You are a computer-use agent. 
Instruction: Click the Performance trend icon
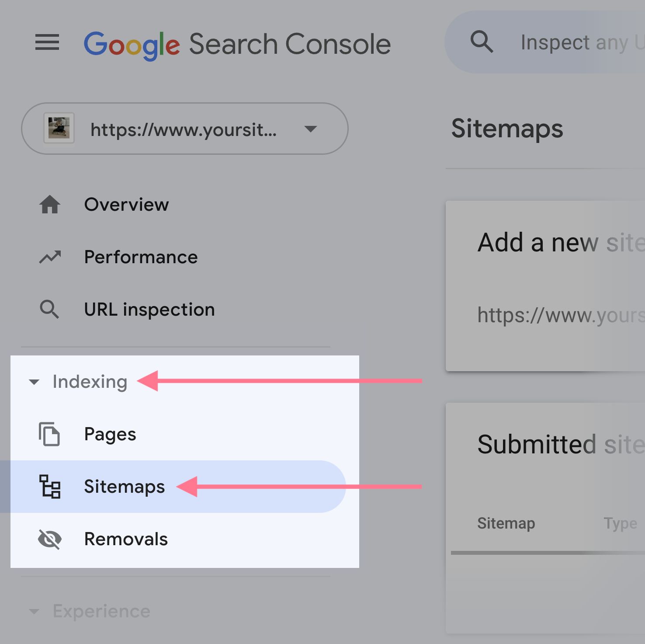50,257
